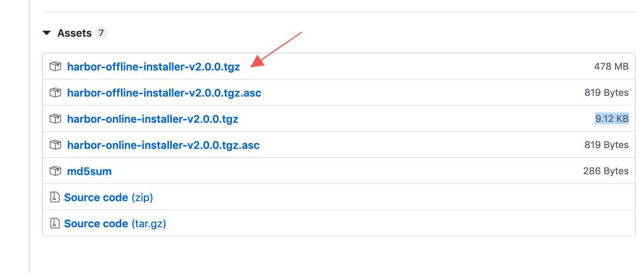This screenshot has width=644, height=275.
Task: Click the 478 MB file size text
Action: coord(611,66)
